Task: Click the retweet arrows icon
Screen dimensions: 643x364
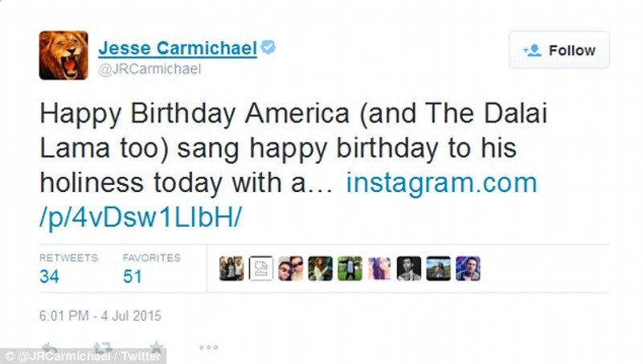Action: 102,348
